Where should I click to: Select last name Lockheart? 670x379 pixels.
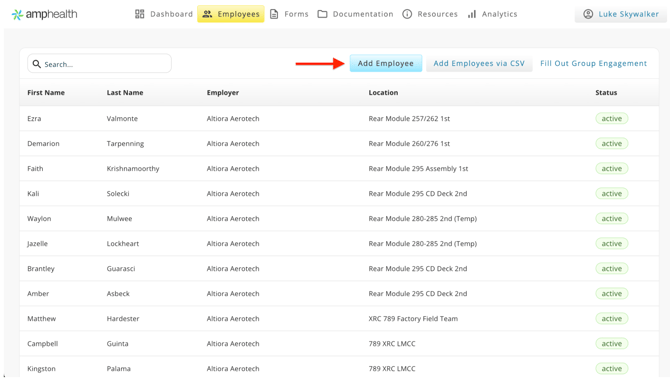pyautogui.click(x=123, y=244)
